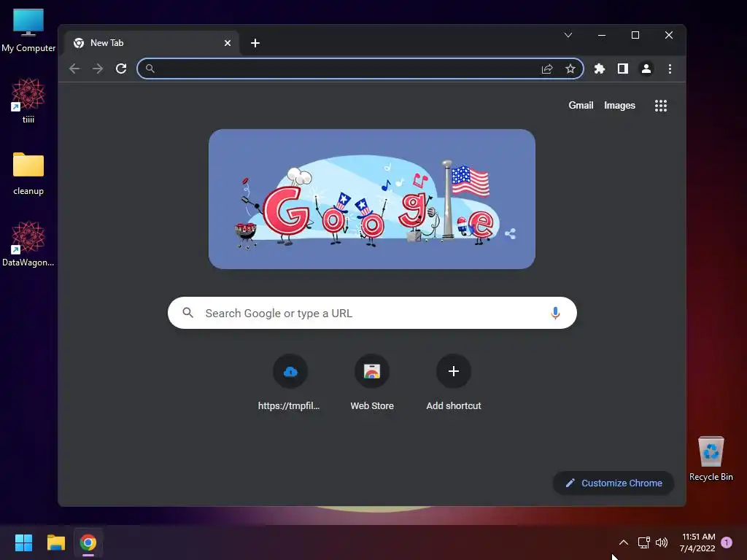Open the Chrome profile avatar
The width and height of the screenshot is (747, 560).
point(646,69)
